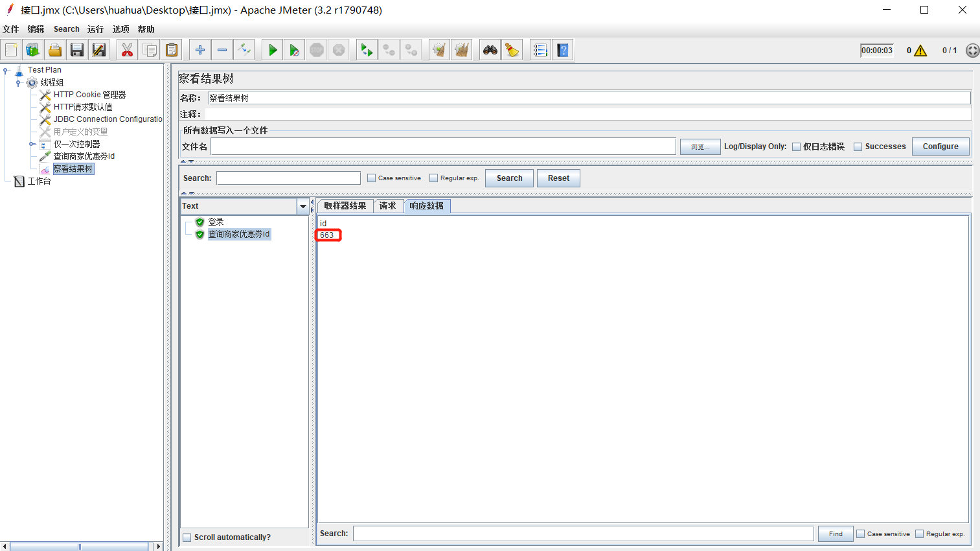This screenshot has width=980, height=551.
Task: Expand the 仅一次控制器 tree node
Action: point(32,144)
